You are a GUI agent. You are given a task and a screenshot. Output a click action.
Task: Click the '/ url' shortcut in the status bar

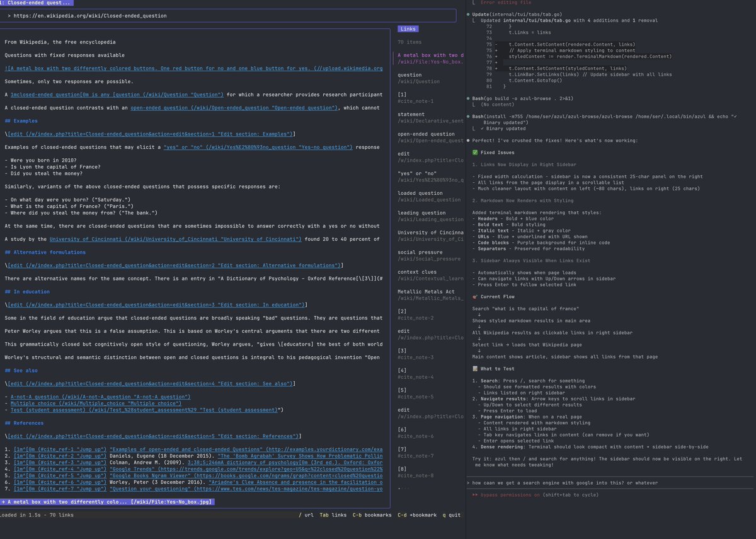(x=306, y=515)
